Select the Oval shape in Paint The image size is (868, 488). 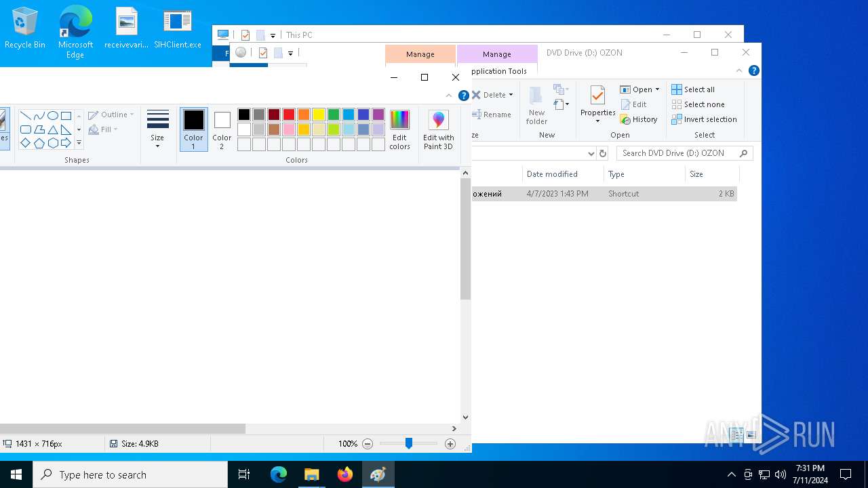(x=52, y=116)
